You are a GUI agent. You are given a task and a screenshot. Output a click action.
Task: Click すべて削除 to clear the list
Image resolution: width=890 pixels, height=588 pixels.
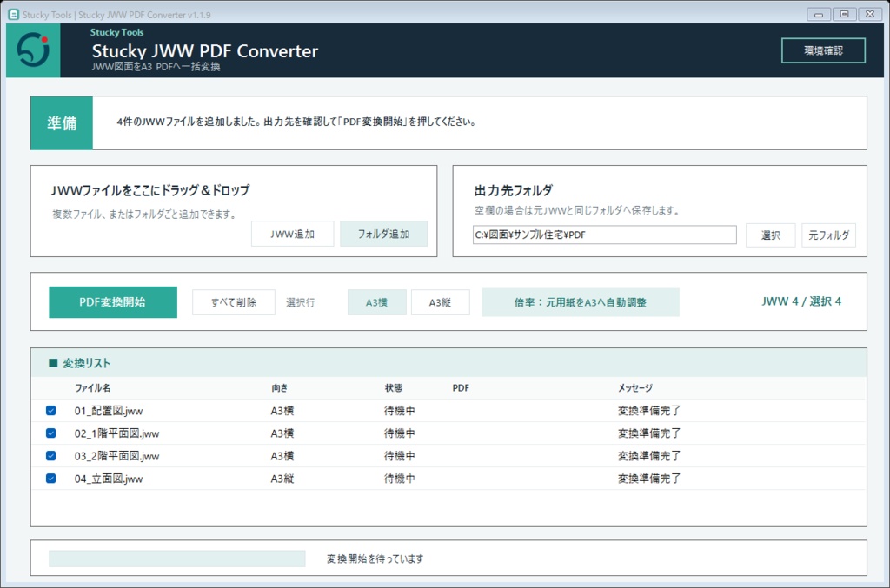[x=234, y=302]
